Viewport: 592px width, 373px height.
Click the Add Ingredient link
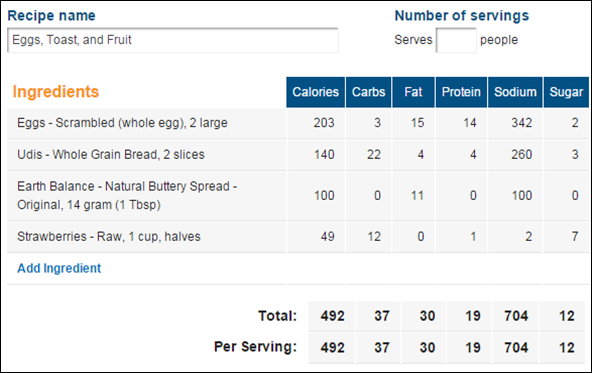tap(59, 268)
